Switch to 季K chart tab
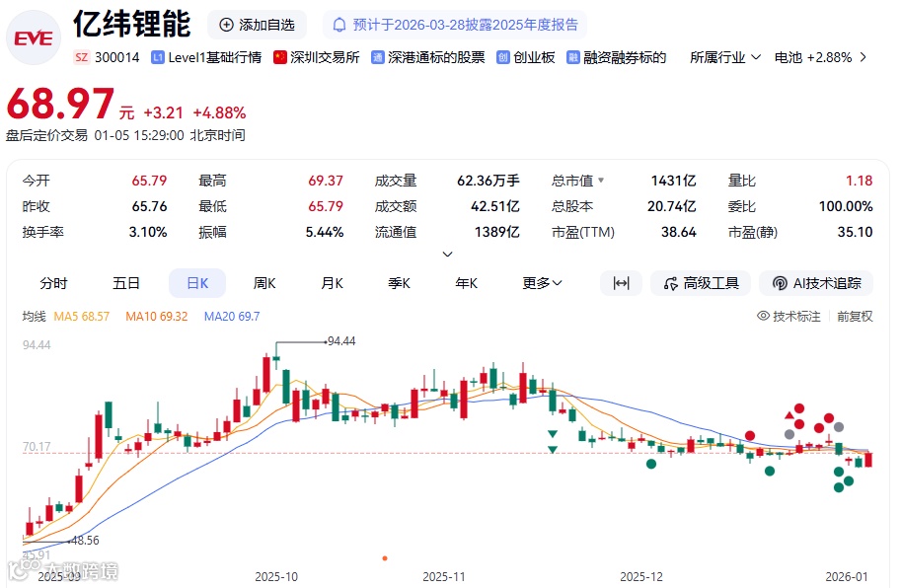 [399, 283]
